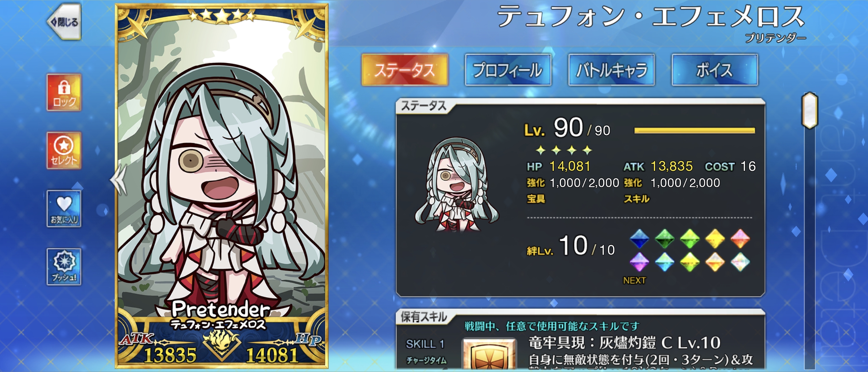
Task: Click the blue bond crystal icon
Action: click(640, 238)
